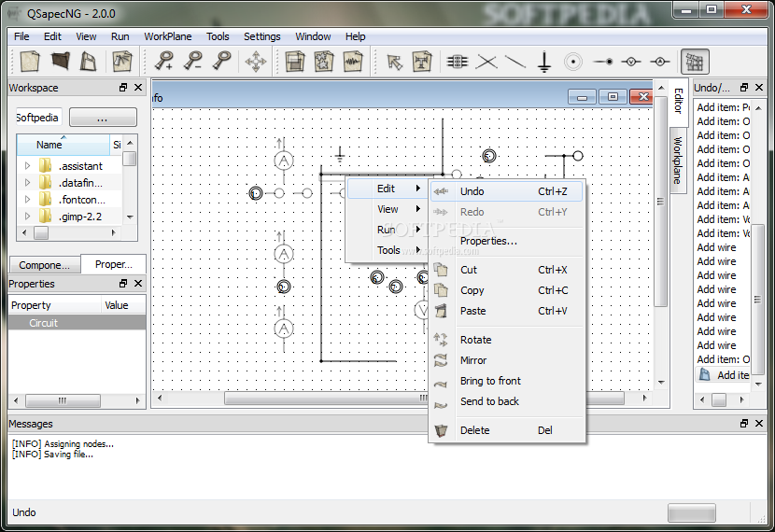Expand the .assistant folder
This screenshot has width=775, height=532.
28,166
